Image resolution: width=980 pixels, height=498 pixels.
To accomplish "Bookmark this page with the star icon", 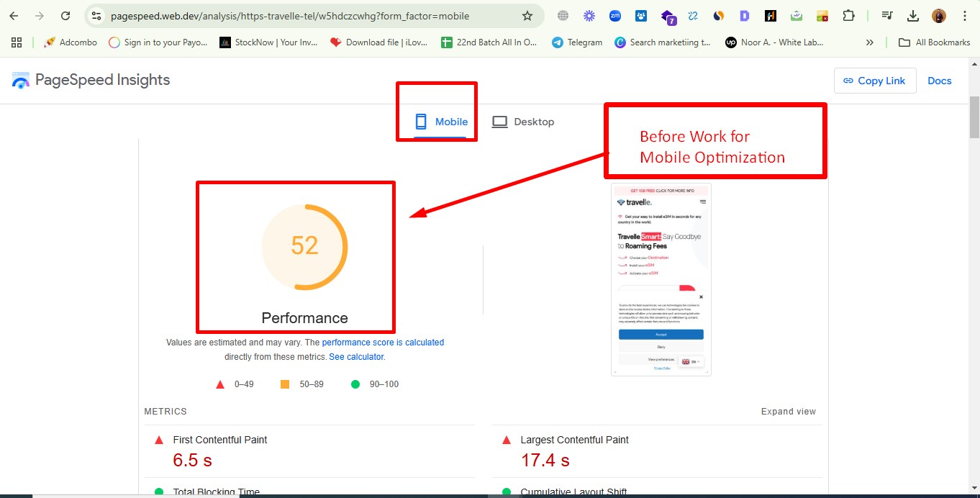I will 527,16.
